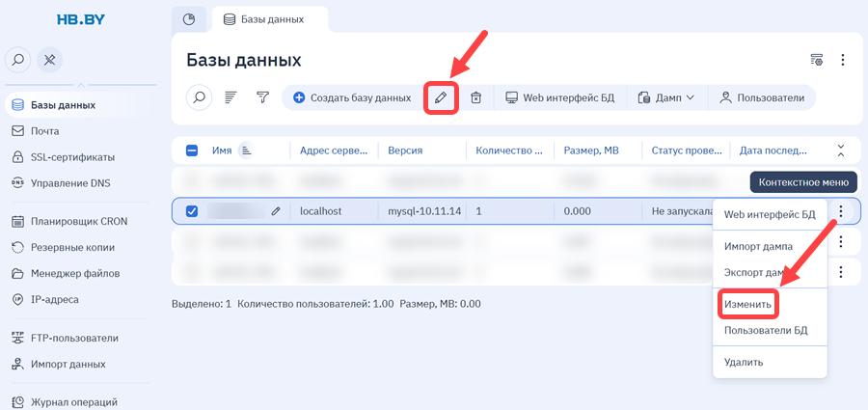Open selected row's three-dot context menu
The width and height of the screenshot is (868, 410).
click(x=840, y=211)
